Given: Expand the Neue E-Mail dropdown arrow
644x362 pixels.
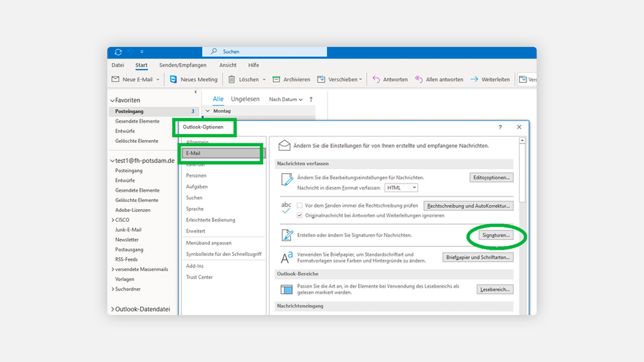Looking at the screenshot, I should 158,79.
